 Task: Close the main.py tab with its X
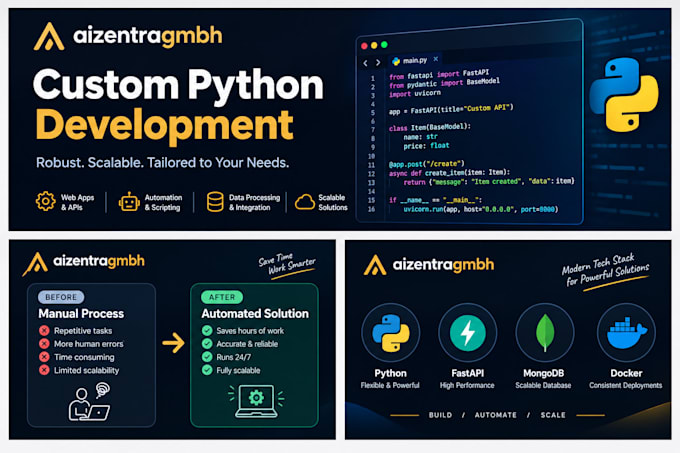(435, 59)
